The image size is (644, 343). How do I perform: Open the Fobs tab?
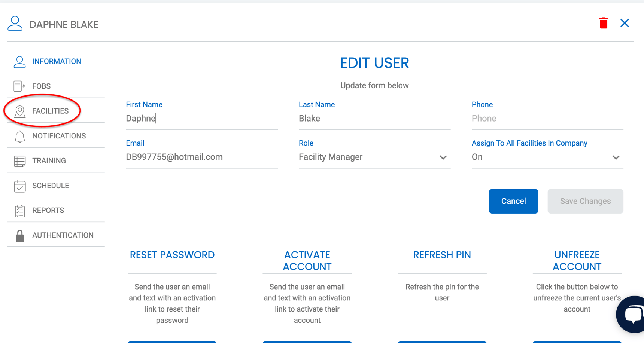(x=42, y=86)
